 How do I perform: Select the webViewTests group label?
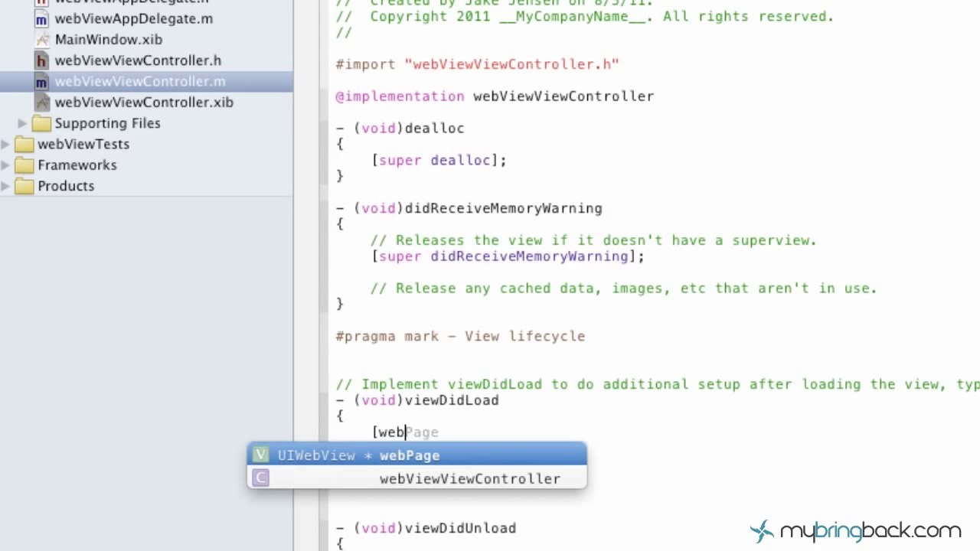[x=83, y=144]
